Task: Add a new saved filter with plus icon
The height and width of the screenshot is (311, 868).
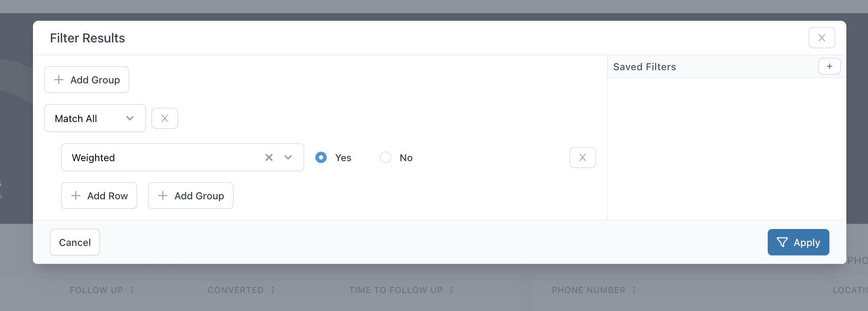Action: [829, 66]
